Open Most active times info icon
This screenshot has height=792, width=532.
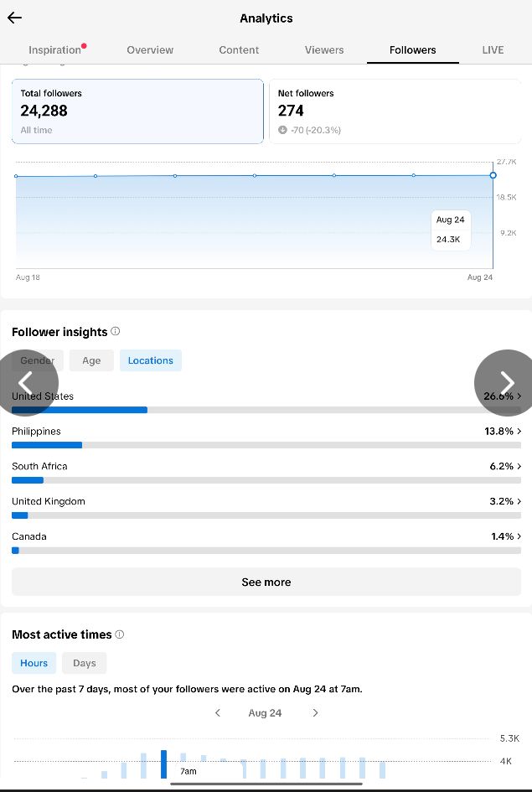(x=120, y=634)
